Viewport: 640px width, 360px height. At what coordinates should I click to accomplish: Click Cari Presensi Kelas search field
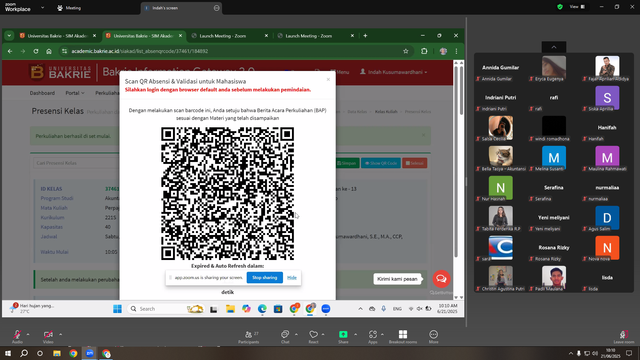(x=76, y=163)
